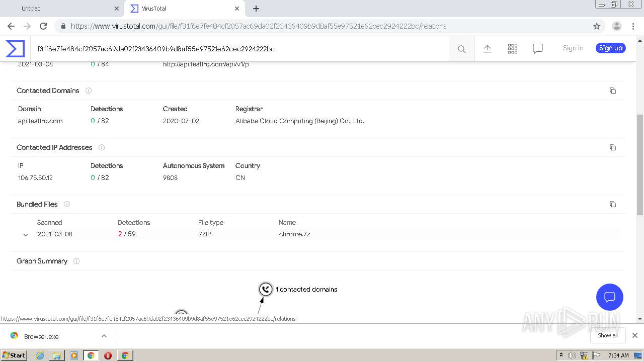Click the 2 / 59 detections value
Viewport: 644px width, 362px height.
127,234
